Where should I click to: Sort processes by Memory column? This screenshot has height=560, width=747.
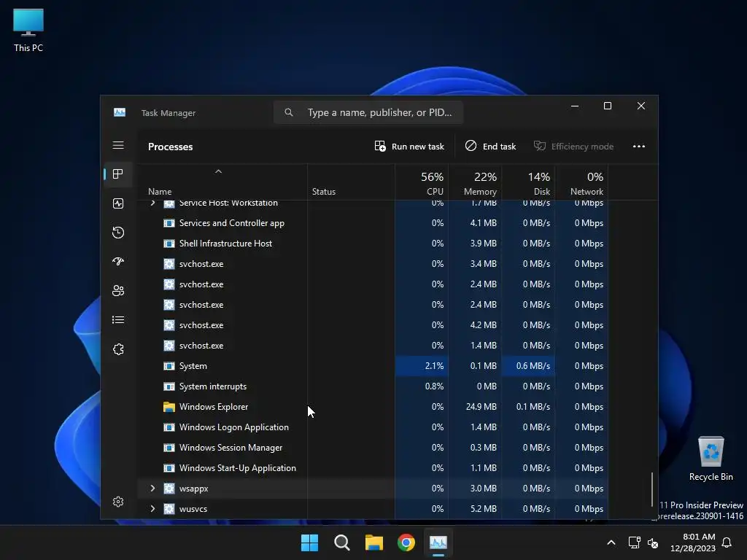[x=475, y=183]
